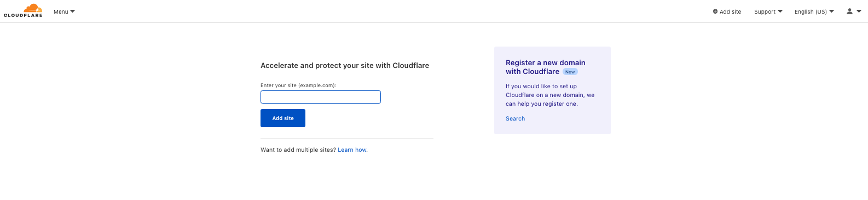This screenshot has width=868, height=200.
Task: Open the English (US) language selector
Action: click(814, 12)
